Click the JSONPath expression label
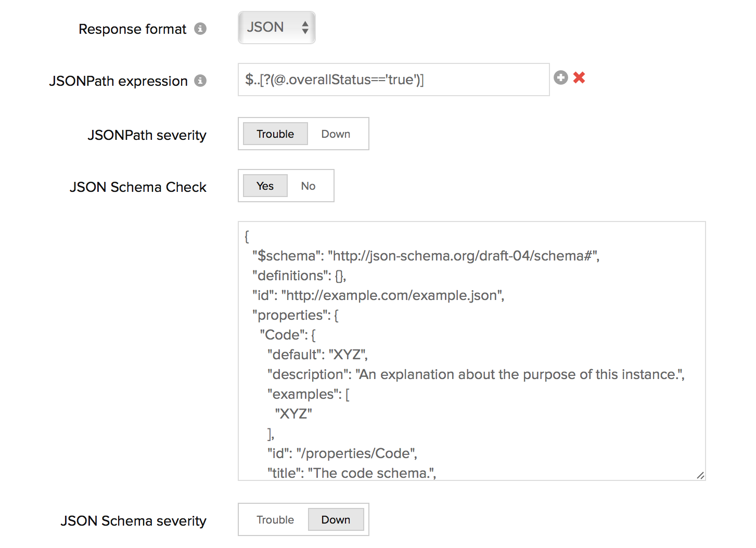Image resolution: width=756 pixels, height=548 pixels. [118, 81]
